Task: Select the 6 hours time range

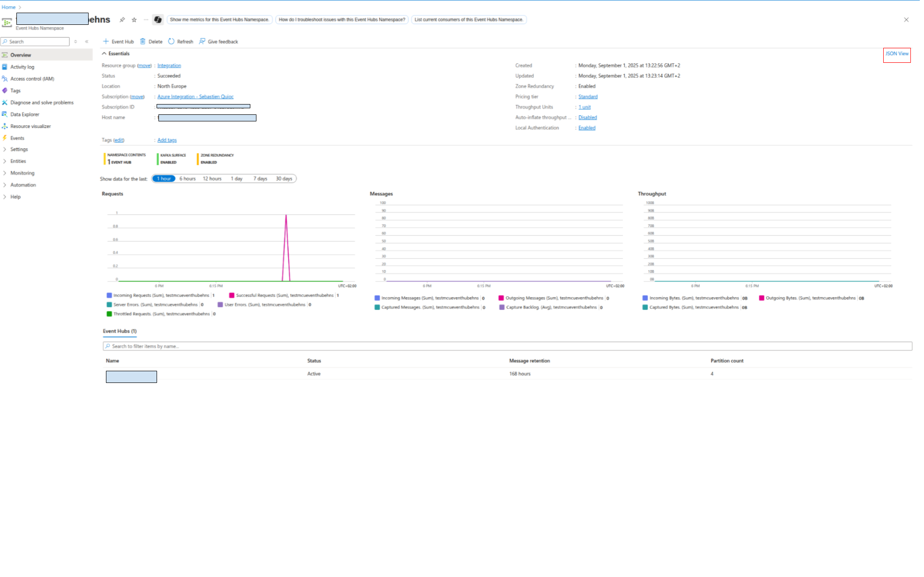Action: point(188,179)
